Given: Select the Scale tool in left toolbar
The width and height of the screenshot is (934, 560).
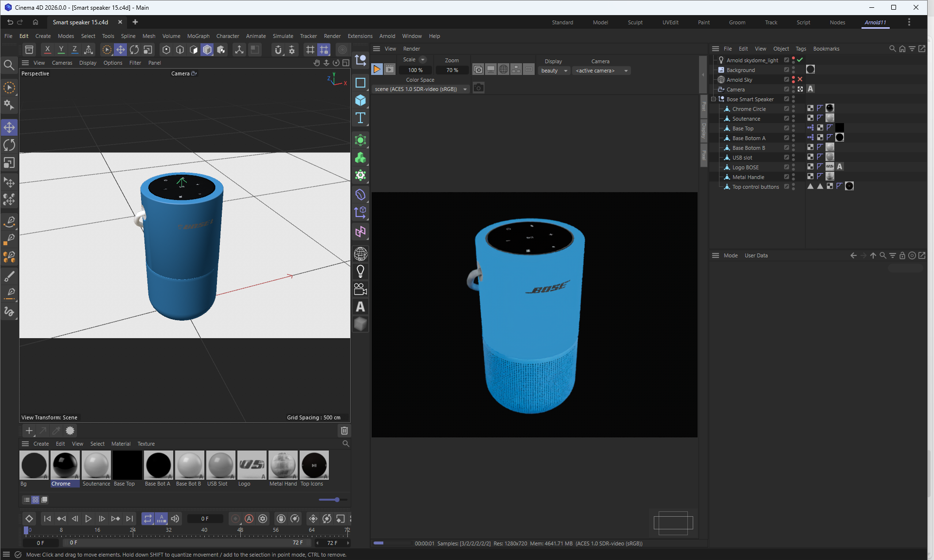Looking at the screenshot, I should coord(9,163).
